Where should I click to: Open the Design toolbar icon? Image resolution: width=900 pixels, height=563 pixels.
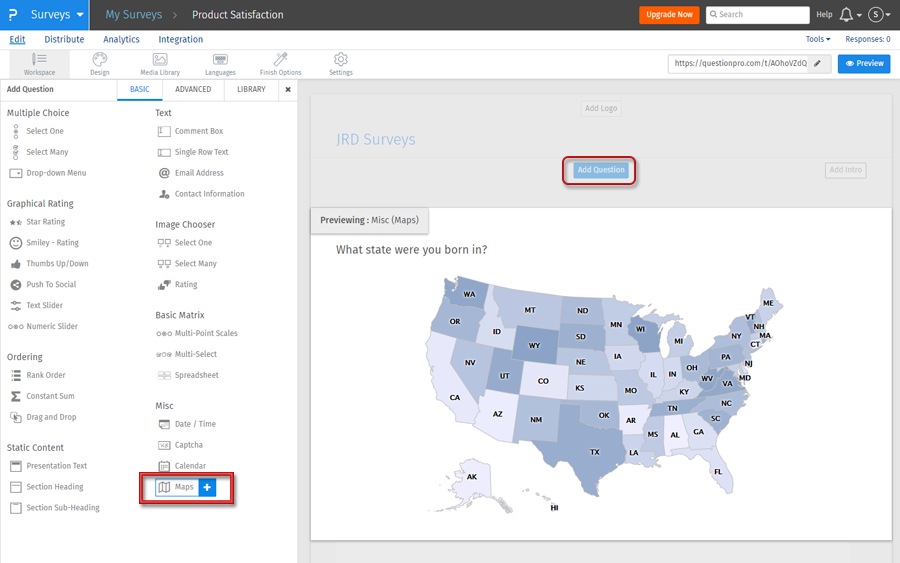tap(100, 64)
